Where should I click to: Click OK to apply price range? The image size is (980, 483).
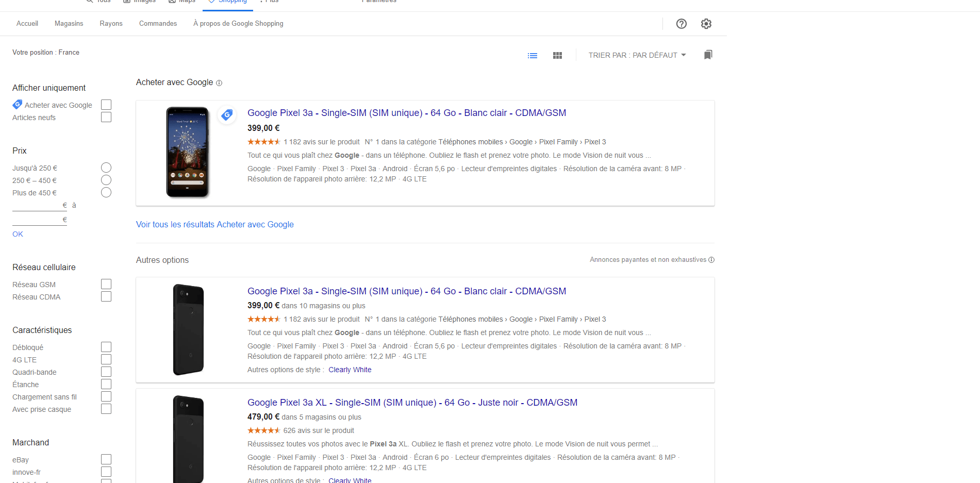pos(18,234)
